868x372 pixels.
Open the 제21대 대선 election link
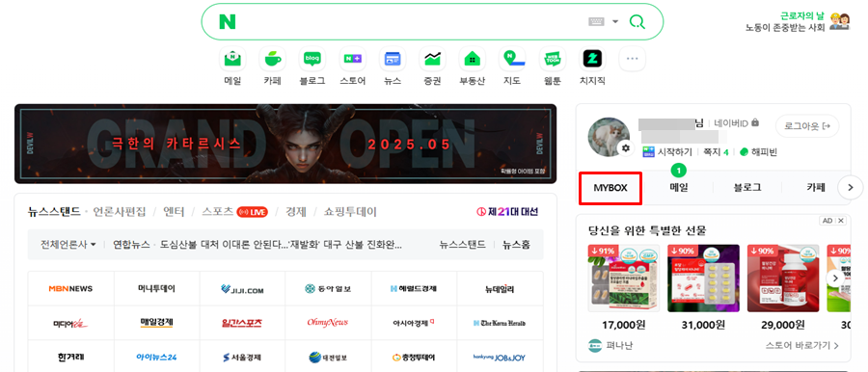pyautogui.click(x=507, y=211)
